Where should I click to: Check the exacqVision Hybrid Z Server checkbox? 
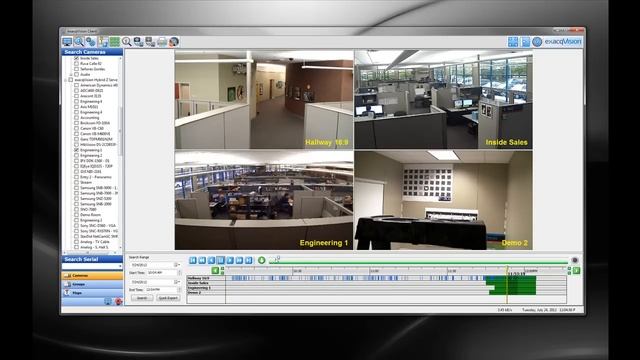tap(70, 80)
